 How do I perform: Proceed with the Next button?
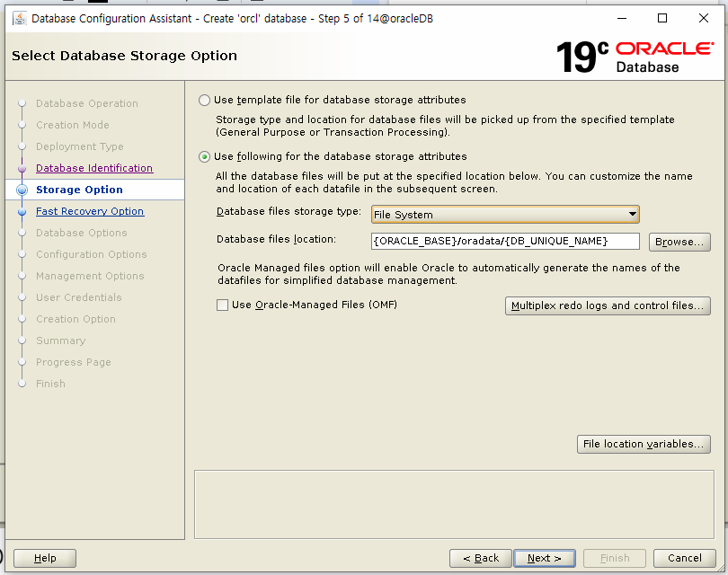point(545,558)
